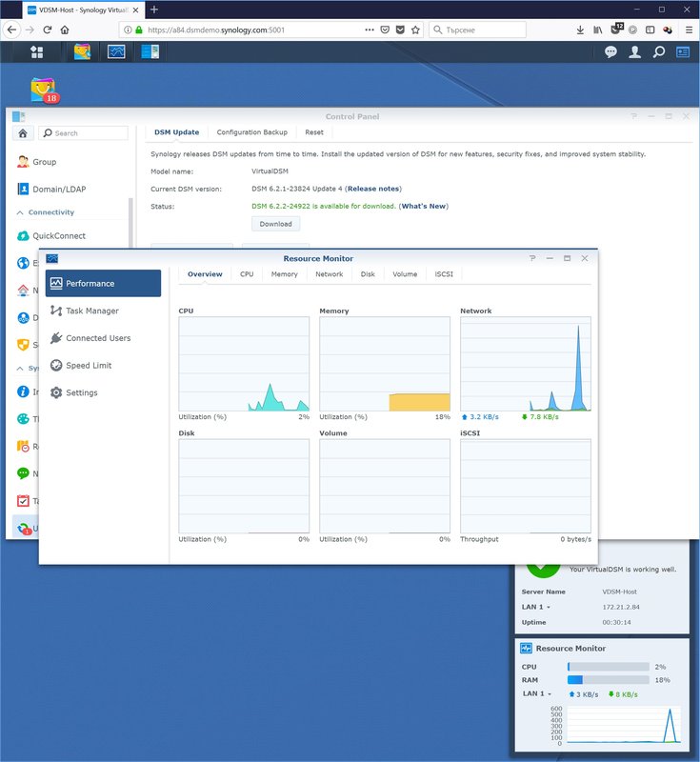Open Control Panel taskbar icon

coord(150,51)
